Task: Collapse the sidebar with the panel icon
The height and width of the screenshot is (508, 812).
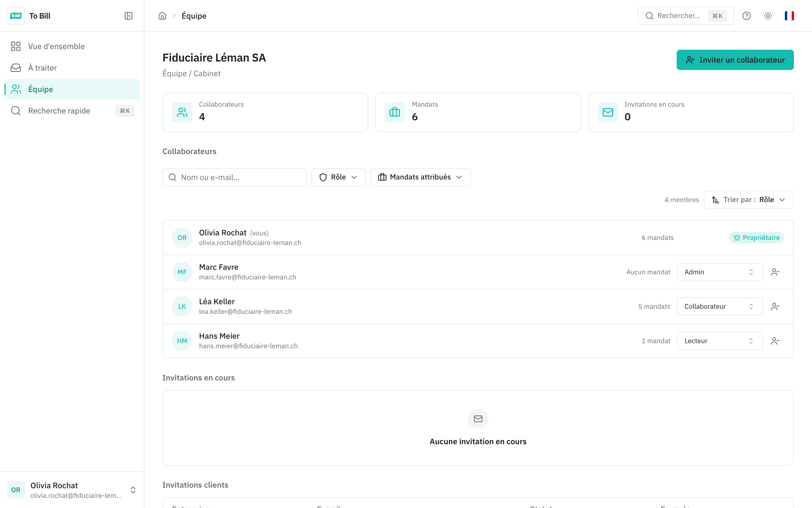Action: pos(129,16)
